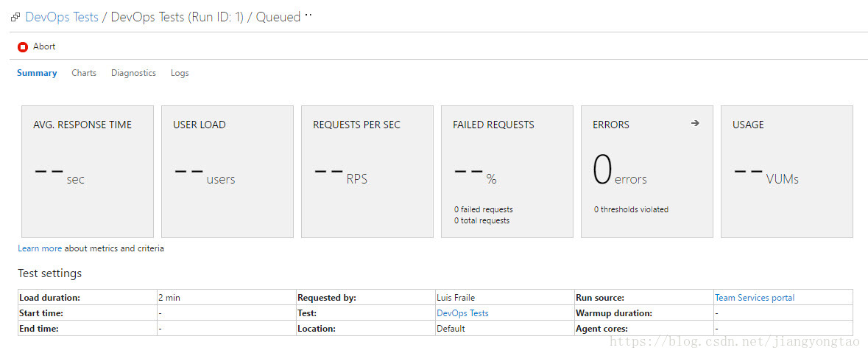Click the 'Luis Fraile' cell
The image size is (868, 356).
[505, 298]
